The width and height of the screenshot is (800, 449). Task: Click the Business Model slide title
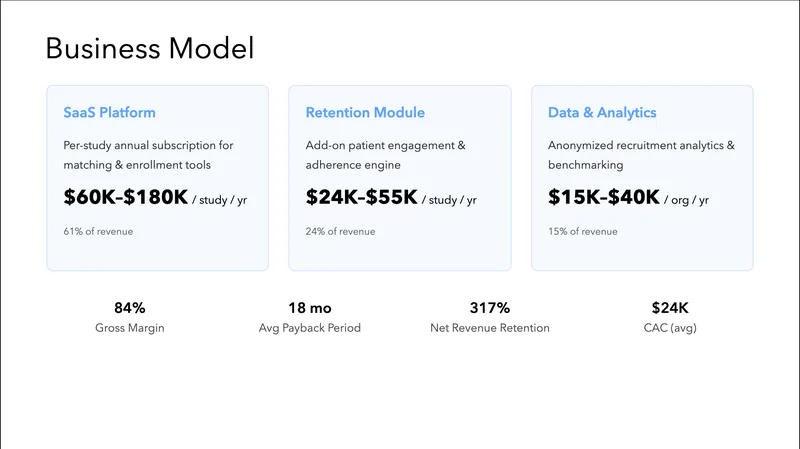point(150,48)
